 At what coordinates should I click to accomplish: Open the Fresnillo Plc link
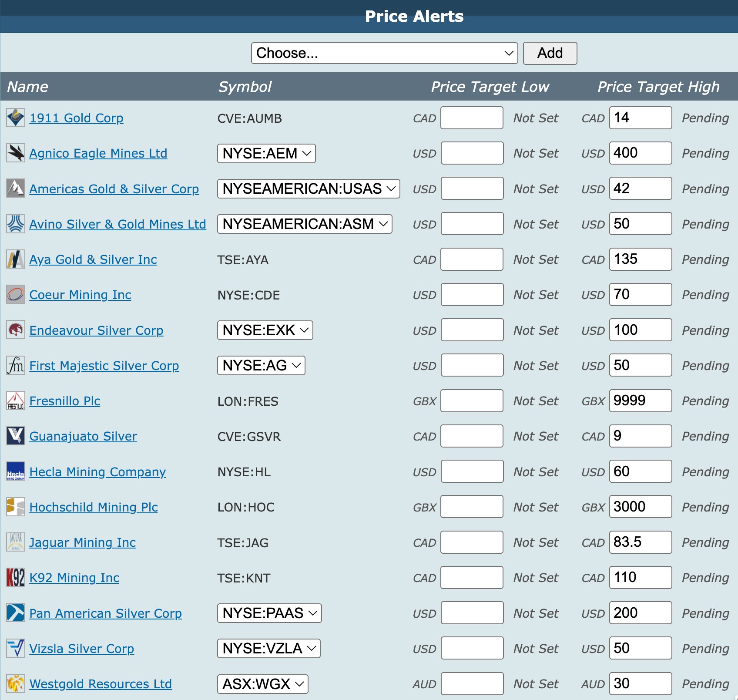65,401
